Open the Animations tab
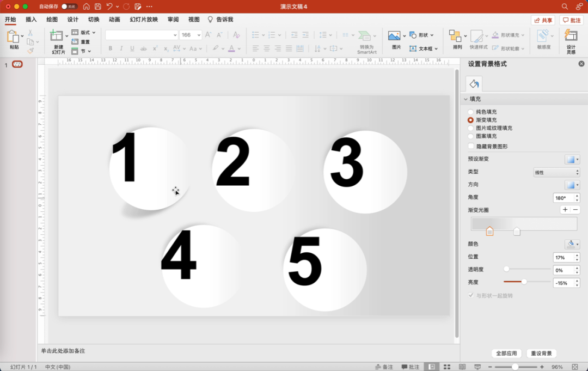The width and height of the screenshot is (588, 371). pyautogui.click(x=114, y=20)
